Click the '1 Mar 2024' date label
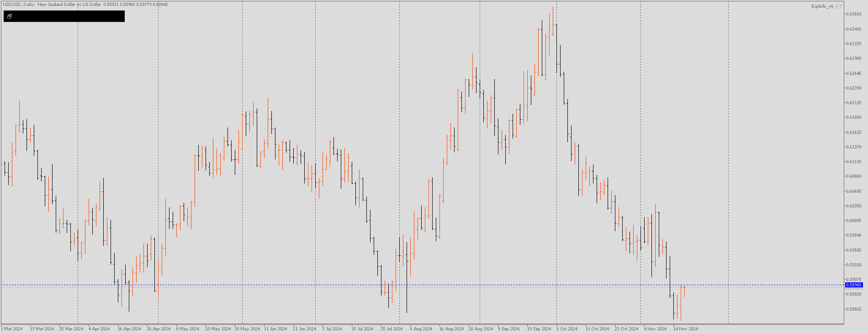Viewport: 868px width, 334px height. point(12,329)
